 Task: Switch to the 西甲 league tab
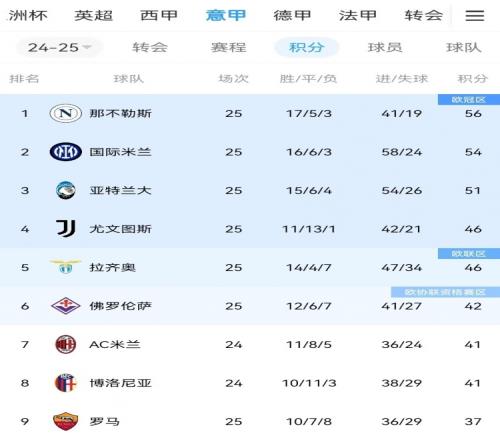pos(159,15)
